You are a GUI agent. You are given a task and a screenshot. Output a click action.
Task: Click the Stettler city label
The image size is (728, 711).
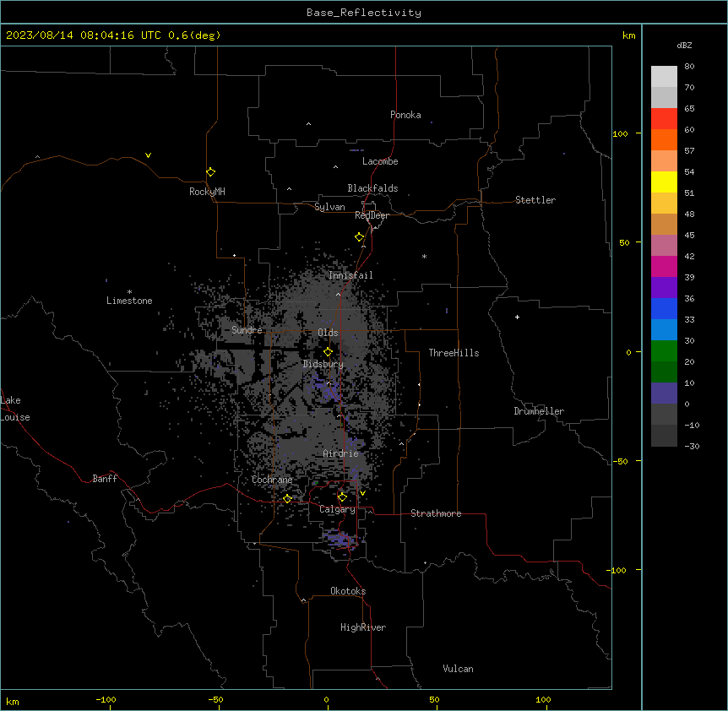coord(535,200)
